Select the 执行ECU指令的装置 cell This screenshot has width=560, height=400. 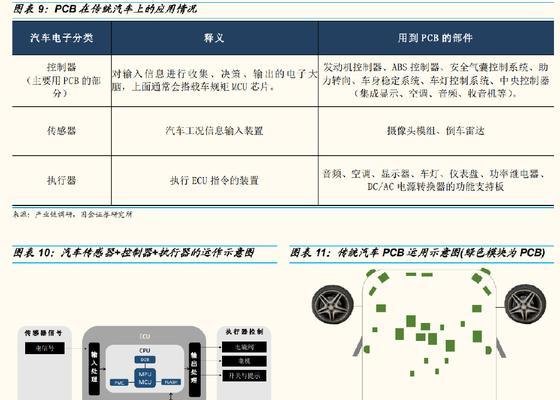(215, 180)
